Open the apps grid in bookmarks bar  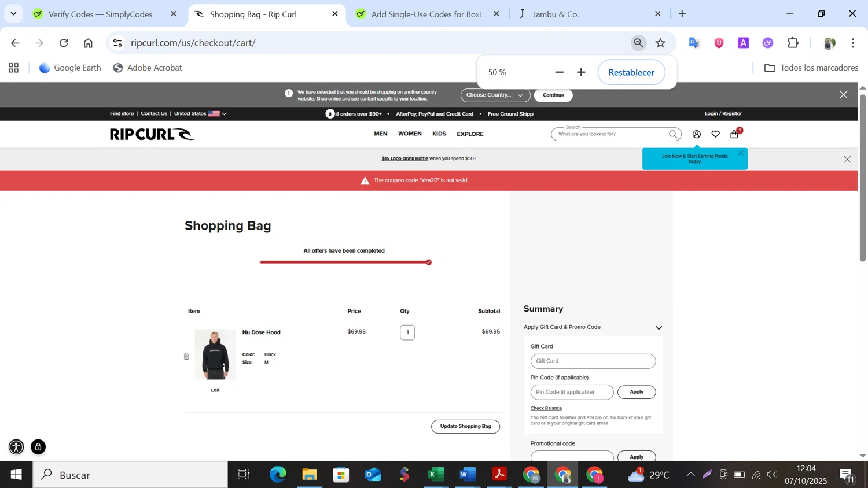pos(14,68)
